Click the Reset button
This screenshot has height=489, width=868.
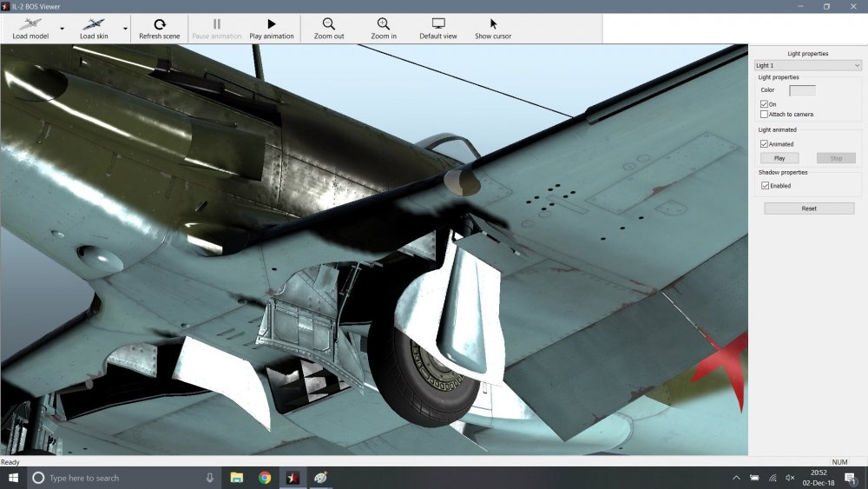pyautogui.click(x=809, y=208)
